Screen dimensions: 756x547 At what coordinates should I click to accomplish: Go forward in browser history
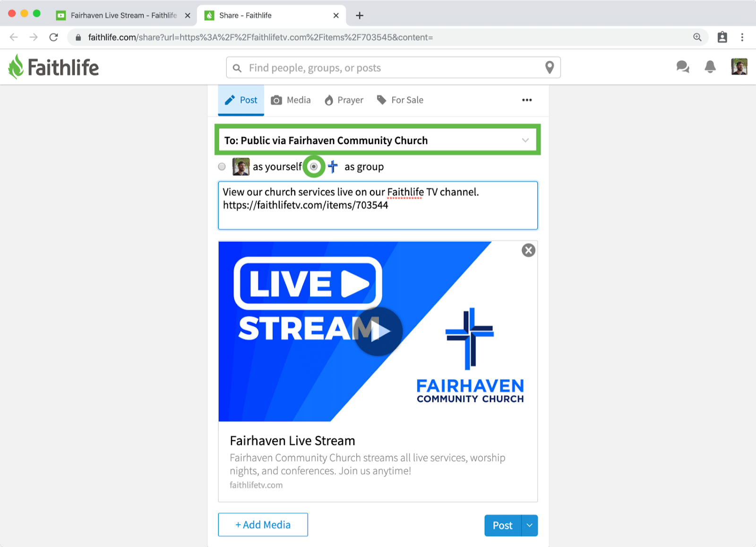(x=34, y=37)
